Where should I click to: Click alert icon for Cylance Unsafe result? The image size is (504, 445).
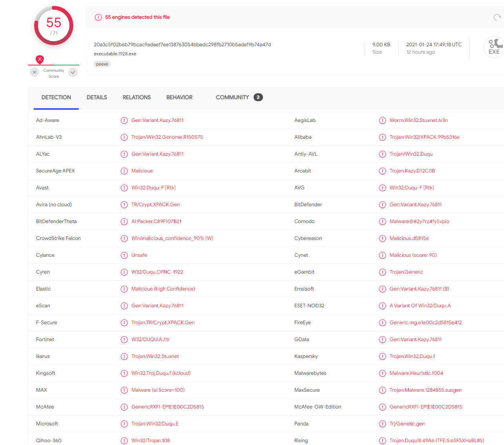tap(124, 255)
